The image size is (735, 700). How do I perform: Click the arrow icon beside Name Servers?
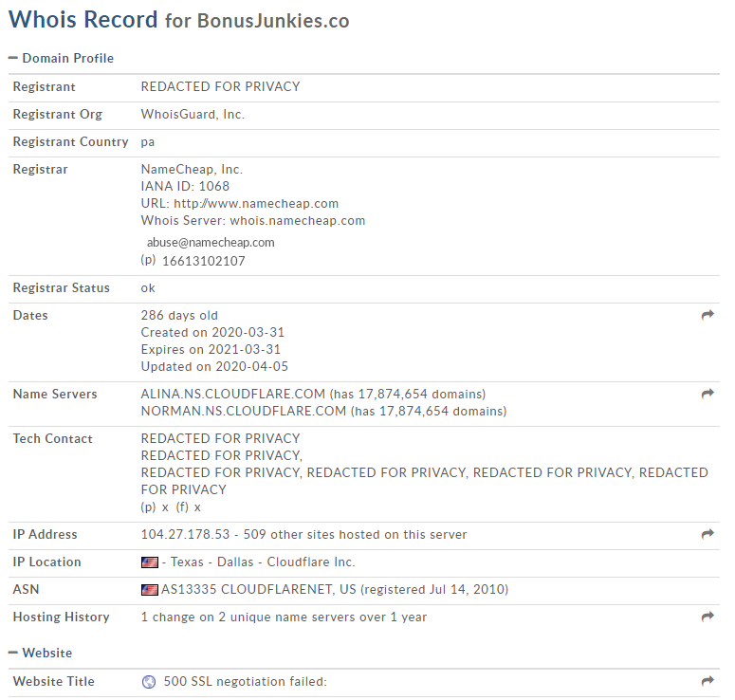tap(707, 394)
